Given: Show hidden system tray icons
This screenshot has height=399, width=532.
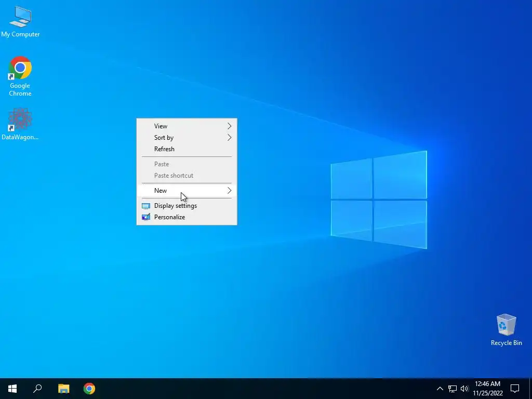Looking at the screenshot, I should (440, 389).
